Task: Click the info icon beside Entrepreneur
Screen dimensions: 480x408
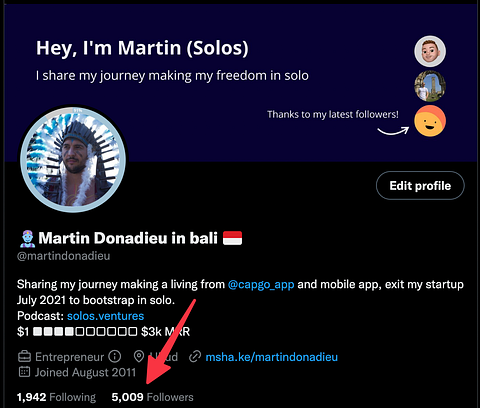Action: click(x=115, y=356)
